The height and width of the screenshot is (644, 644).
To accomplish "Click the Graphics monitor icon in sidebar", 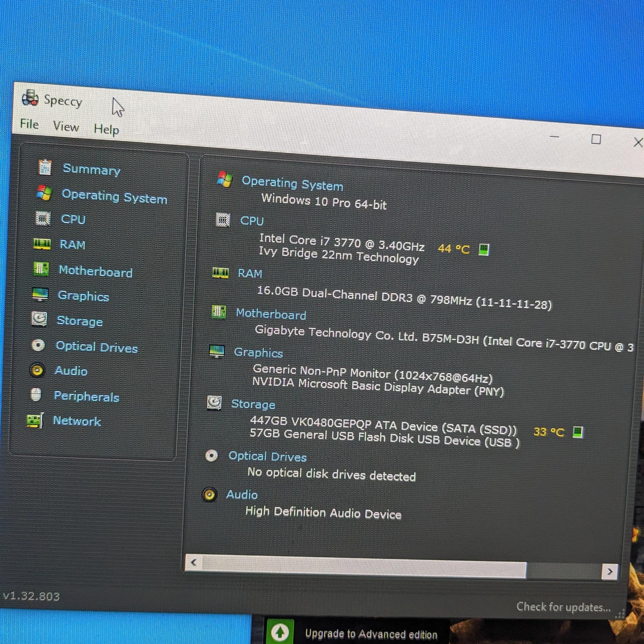I will tap(40, 294).
